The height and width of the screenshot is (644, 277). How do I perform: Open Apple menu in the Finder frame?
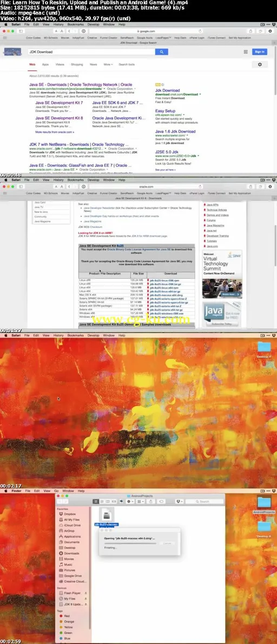(x=6, y=491)
